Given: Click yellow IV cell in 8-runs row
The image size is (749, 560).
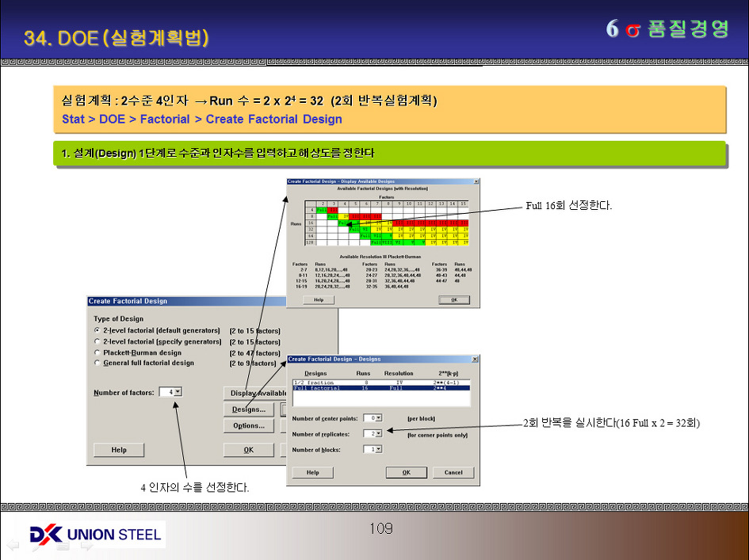Looking at the screenshot, I should (x=343, y=217).
